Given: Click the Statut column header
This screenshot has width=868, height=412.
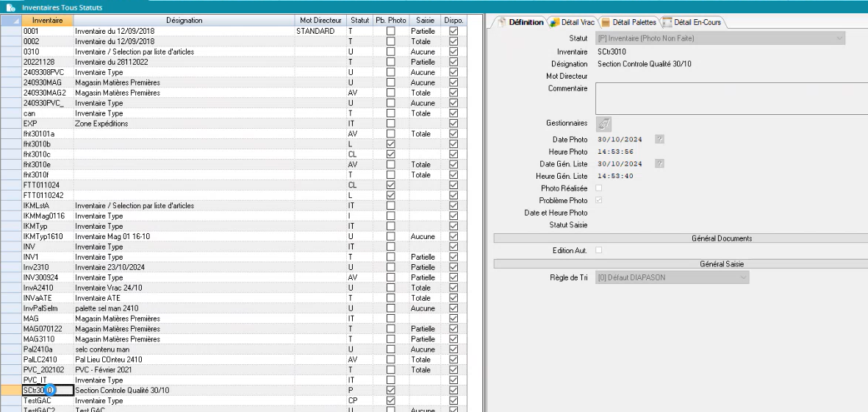Looking at the screenshot, I should coord(359,21).
